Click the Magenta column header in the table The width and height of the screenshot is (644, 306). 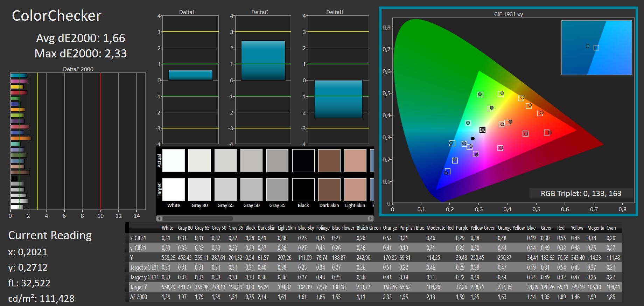[x=595, y=228]
